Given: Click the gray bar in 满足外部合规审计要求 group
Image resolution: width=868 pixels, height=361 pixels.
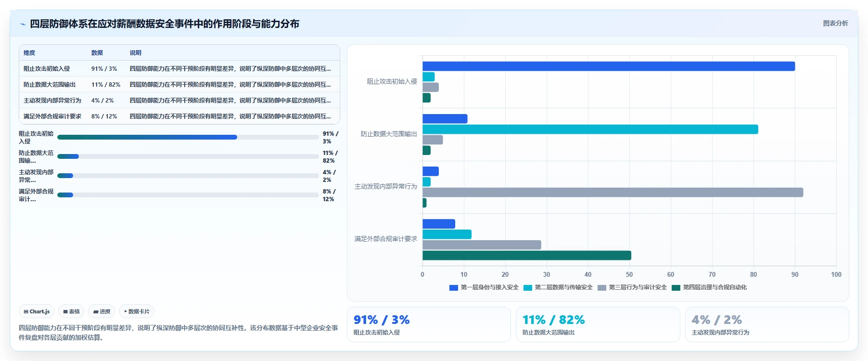Looking at the screenshot, I should pyautogui.click(x=482, y=245).
